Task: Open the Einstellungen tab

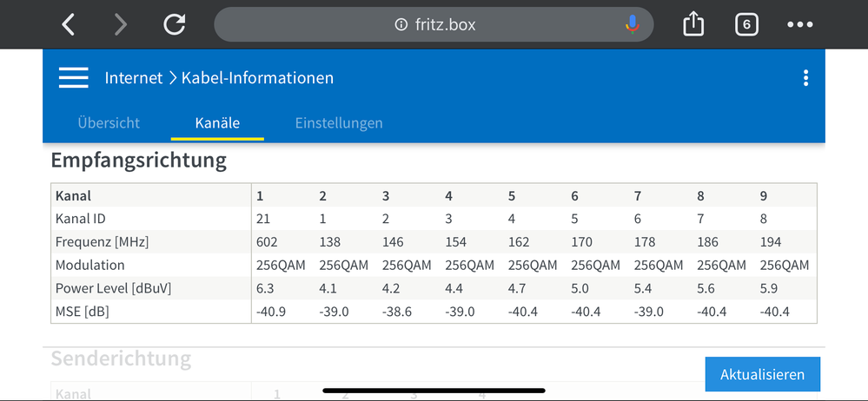Action: [x=339, y=123]
